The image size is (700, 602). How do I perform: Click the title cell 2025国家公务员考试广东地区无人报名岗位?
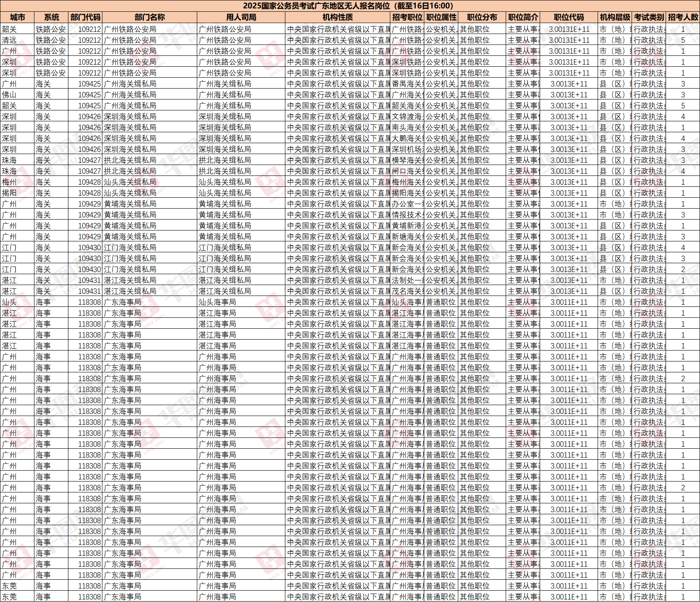(350, 6)
